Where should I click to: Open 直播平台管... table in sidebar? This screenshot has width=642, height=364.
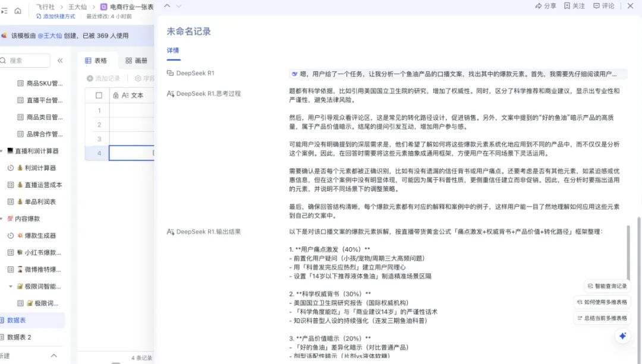coord(40,100)
